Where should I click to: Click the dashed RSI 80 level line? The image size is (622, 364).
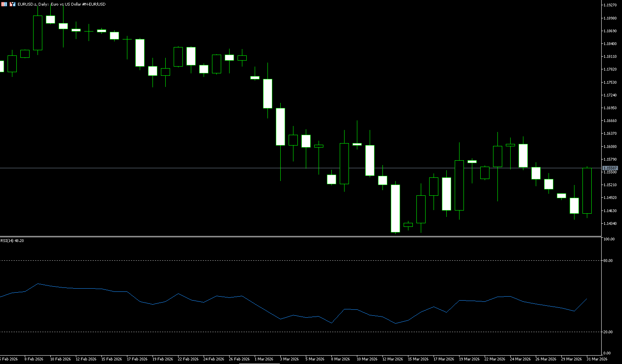point(299,260)
